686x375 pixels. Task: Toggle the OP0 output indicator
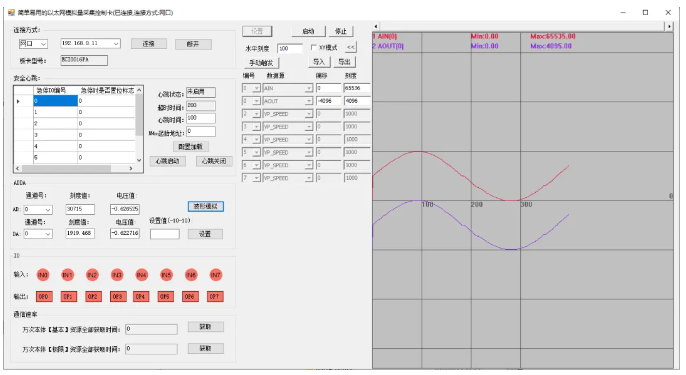pos(44,297)
